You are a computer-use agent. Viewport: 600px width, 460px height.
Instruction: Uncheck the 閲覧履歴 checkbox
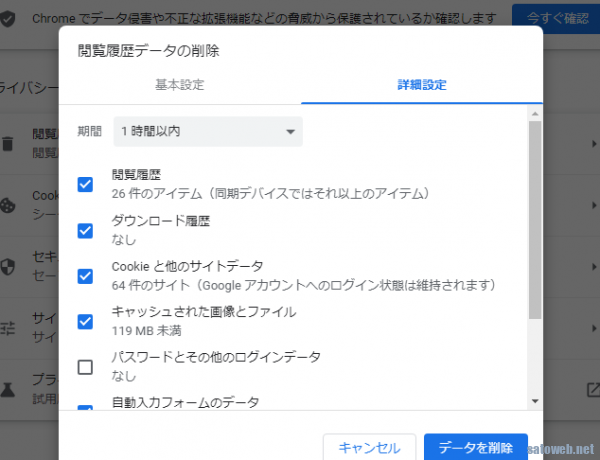[x=85, y=184]
